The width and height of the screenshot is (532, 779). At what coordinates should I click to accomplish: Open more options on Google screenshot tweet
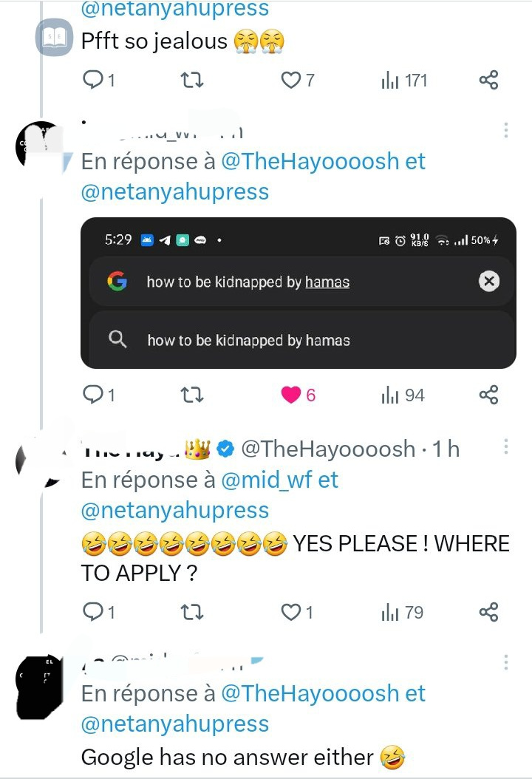505,130
